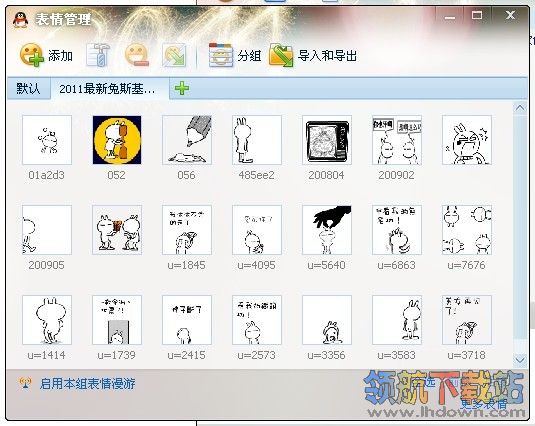Click the vertical scrollbar track
Image resolution: width=535 pixels, height=426 pixels.
(x=520, y=234)
